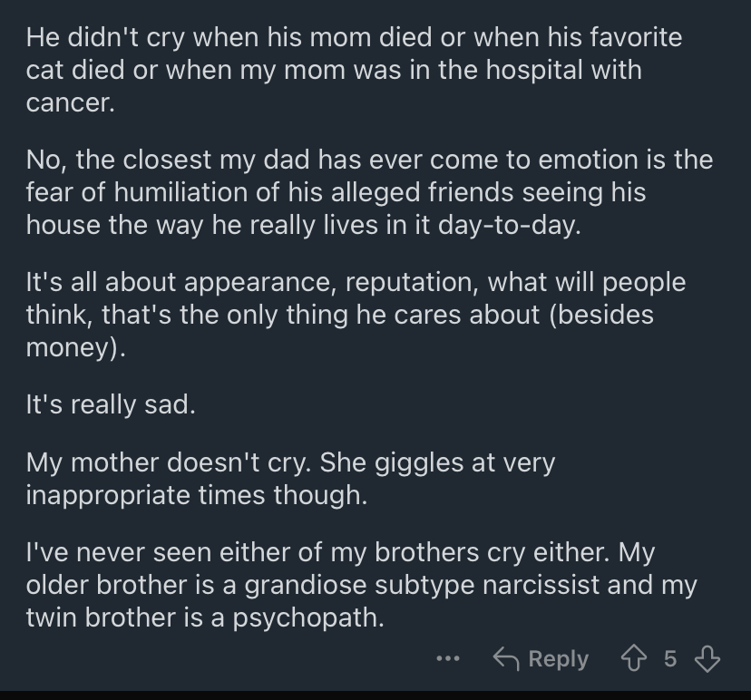Click the words "inappropriate times though"
Viewport: 751px width, 700px height.
coord(197,494)
